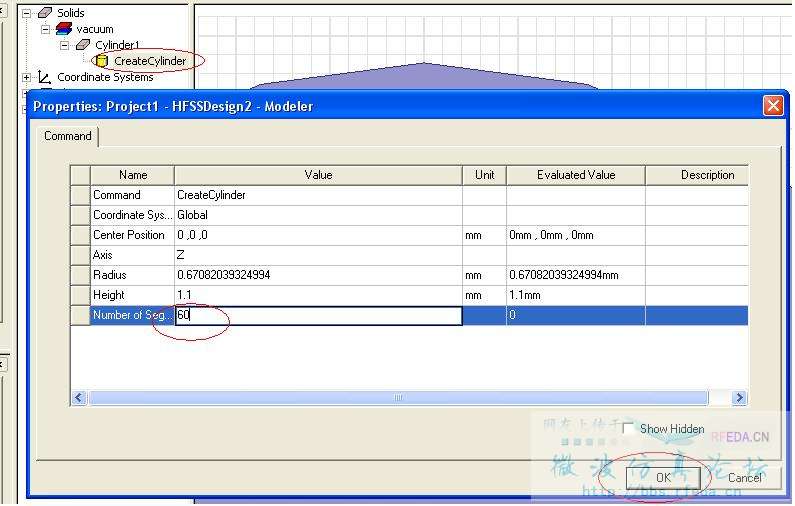Click the yellow CreateCylinder icon
Screen dimensions: 795x506
point(101,61)
